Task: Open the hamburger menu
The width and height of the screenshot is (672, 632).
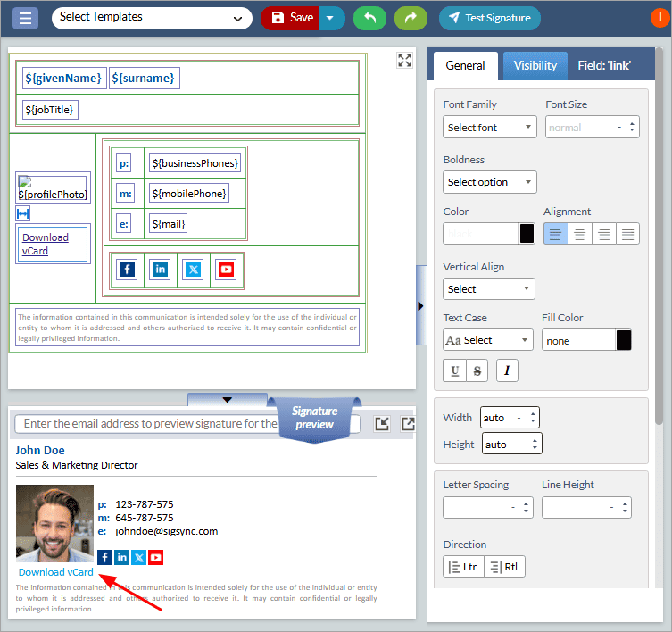Action: pyautogui.click(x=25, y=18)
